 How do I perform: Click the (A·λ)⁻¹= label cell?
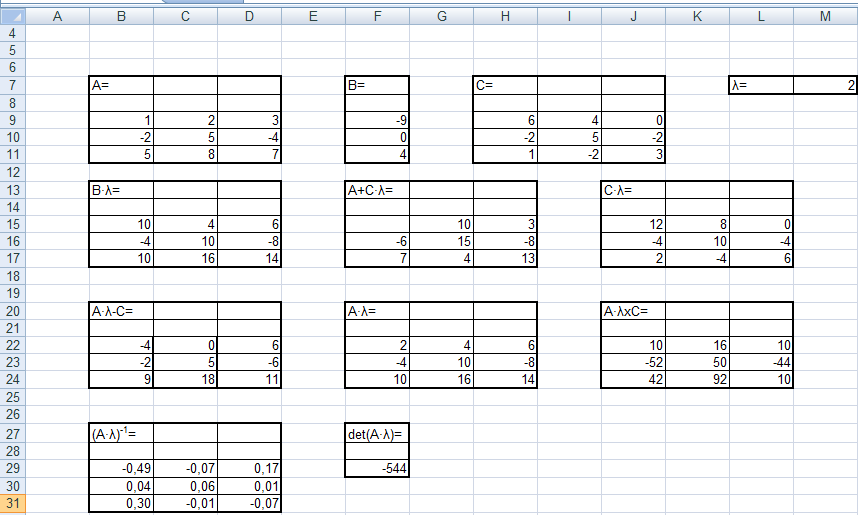click(x=121, y=434)
